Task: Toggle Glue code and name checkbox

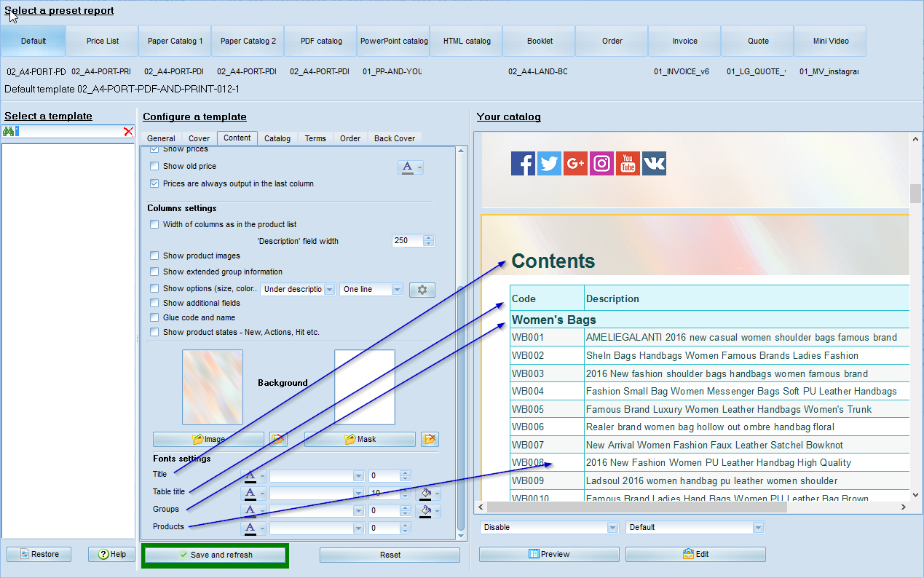Action: click(x=154, y=317)
